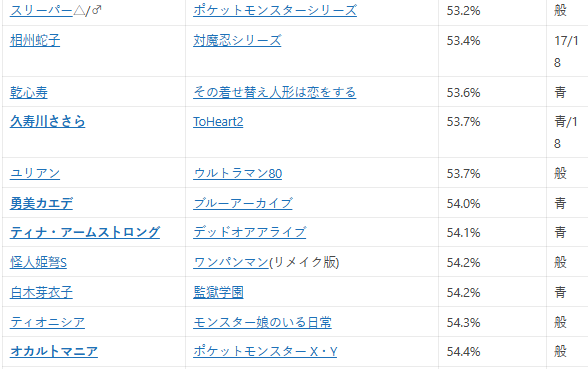Open その着せ替え人形は恋をする link
This screenshot has width=588, height=369.
(274, 92)
